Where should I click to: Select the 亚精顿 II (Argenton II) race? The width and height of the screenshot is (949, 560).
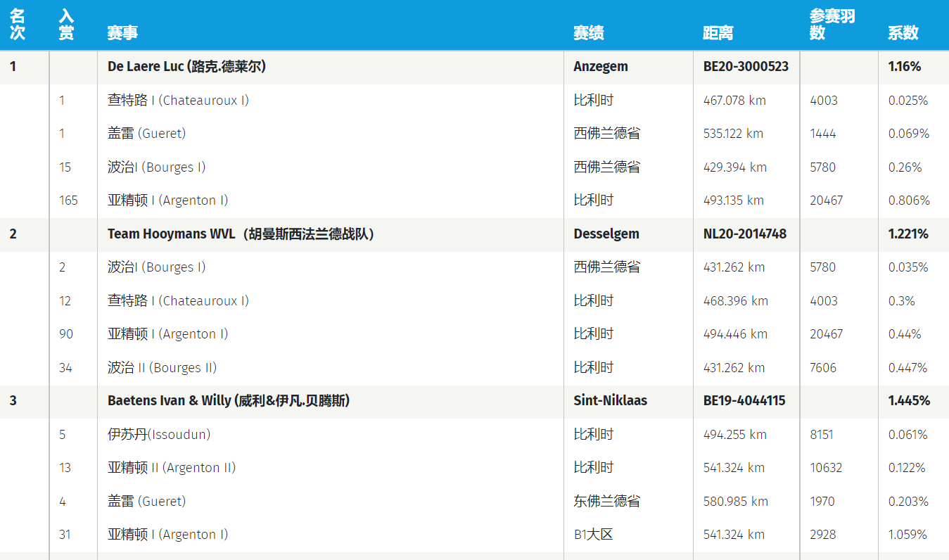172,468
